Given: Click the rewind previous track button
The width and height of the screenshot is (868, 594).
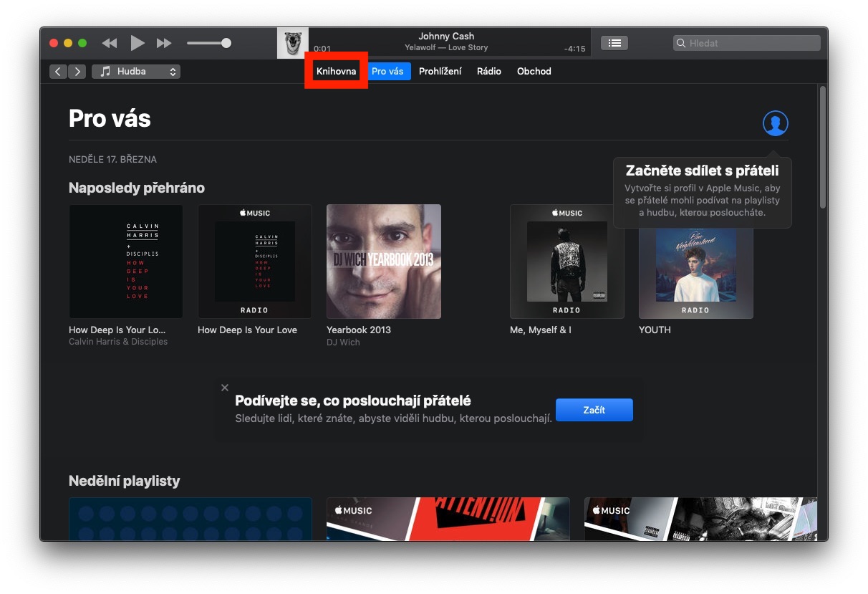Looking at the screenshot, I should (110, 43).
